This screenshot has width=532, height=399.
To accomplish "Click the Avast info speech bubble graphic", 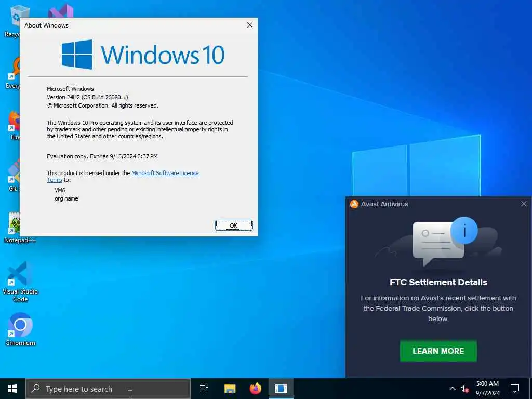I will [x=445, y=243].
